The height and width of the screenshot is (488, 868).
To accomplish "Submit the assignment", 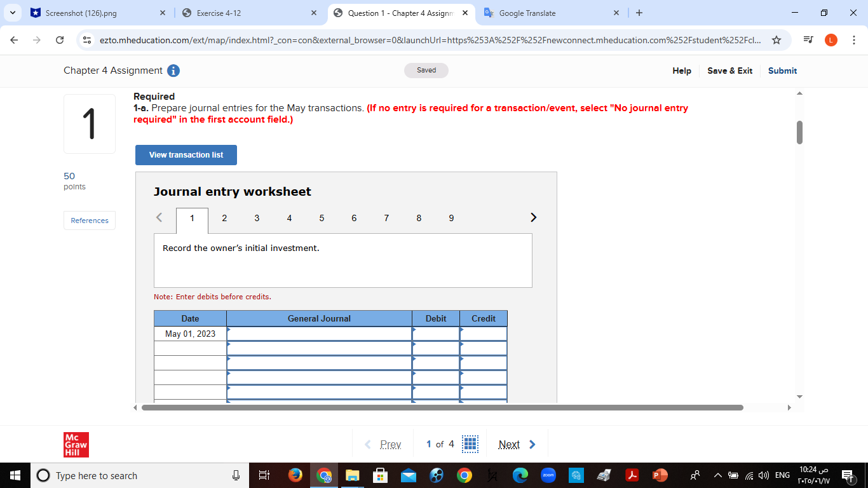I will click(x=782, y=71).
